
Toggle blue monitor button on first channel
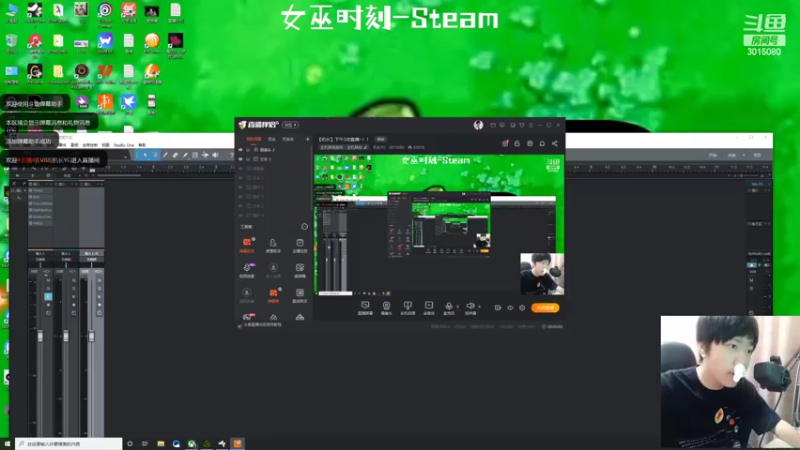(48, 296)
